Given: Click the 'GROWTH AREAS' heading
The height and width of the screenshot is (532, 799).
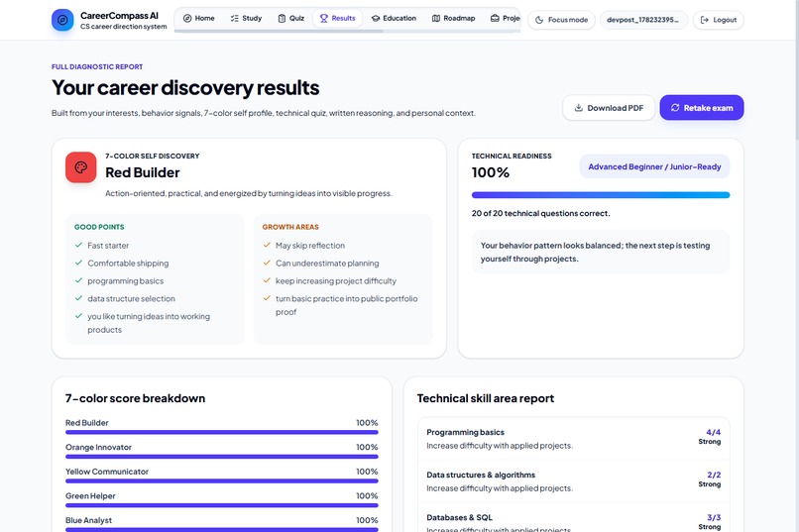Looking at the screenshot, I should click(x=290, y=227).
